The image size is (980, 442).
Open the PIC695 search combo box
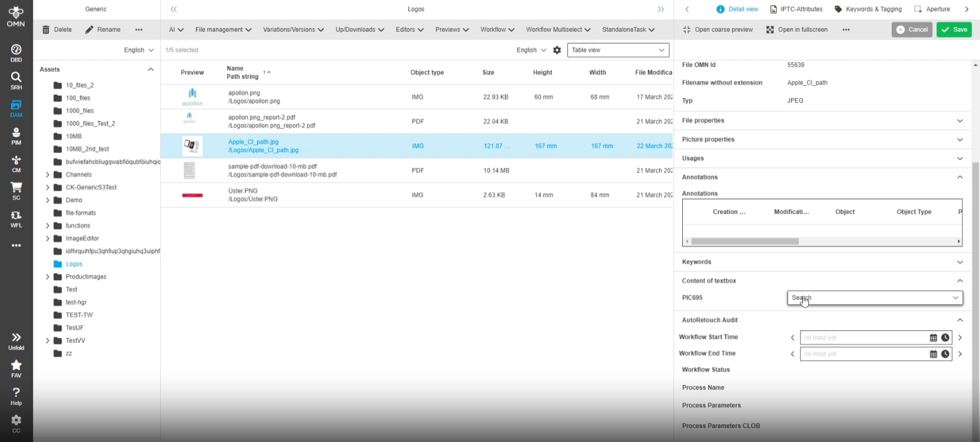(x=874, y=298)
